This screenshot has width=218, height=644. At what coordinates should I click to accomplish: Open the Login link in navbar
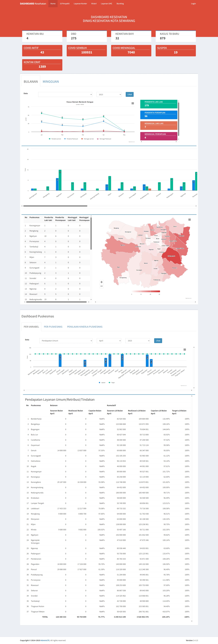coord(193,4)
